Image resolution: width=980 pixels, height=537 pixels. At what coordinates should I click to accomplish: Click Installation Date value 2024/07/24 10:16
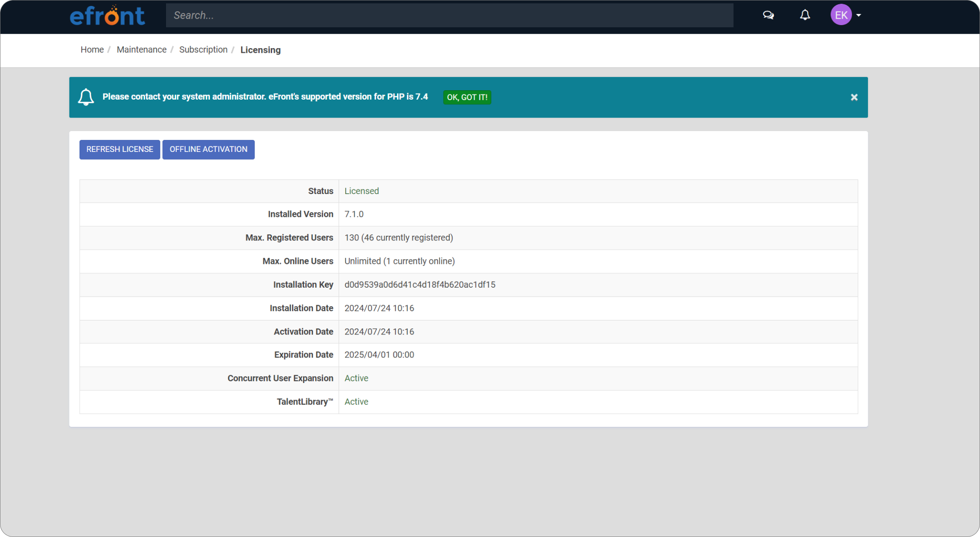pyautogui.click(x=379, y=308)
